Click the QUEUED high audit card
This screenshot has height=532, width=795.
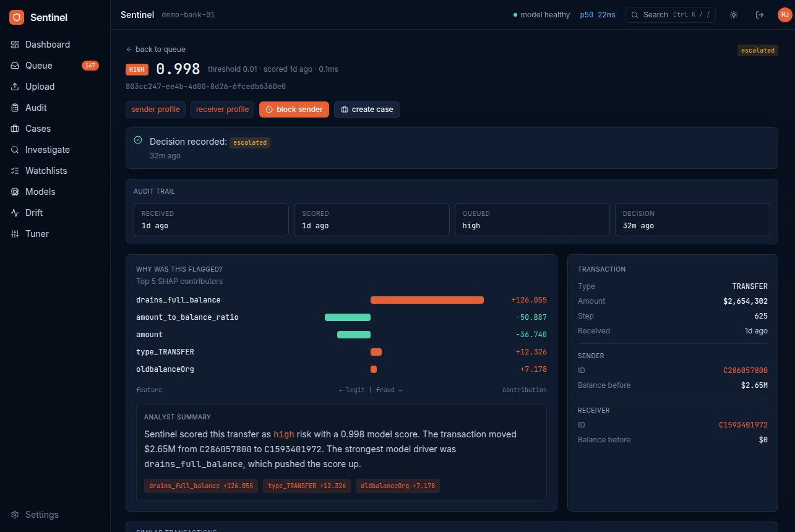pyautogui.click(x=532, y=220)
